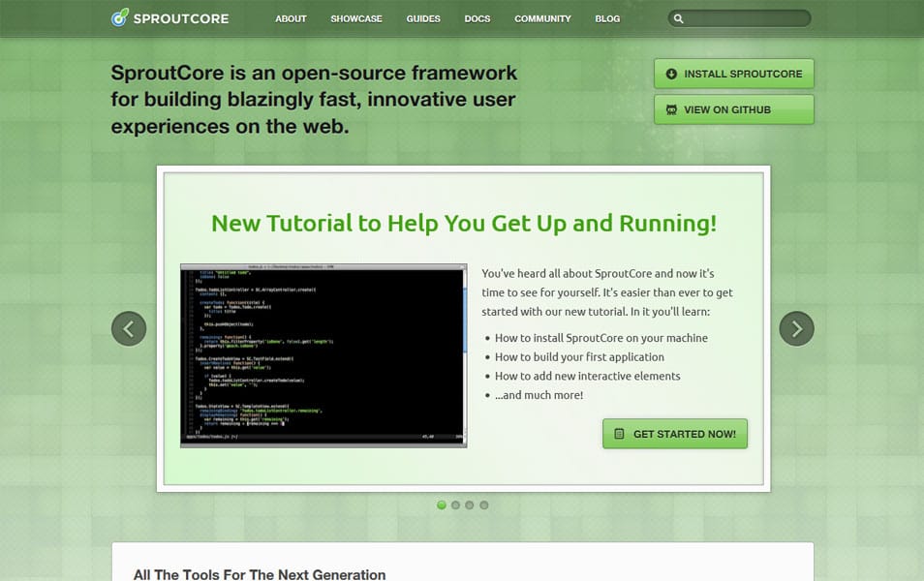Viewport: 924px width, 581px height.
Task: Click the '...and much more!' bullet
Action: coord(539,395)
